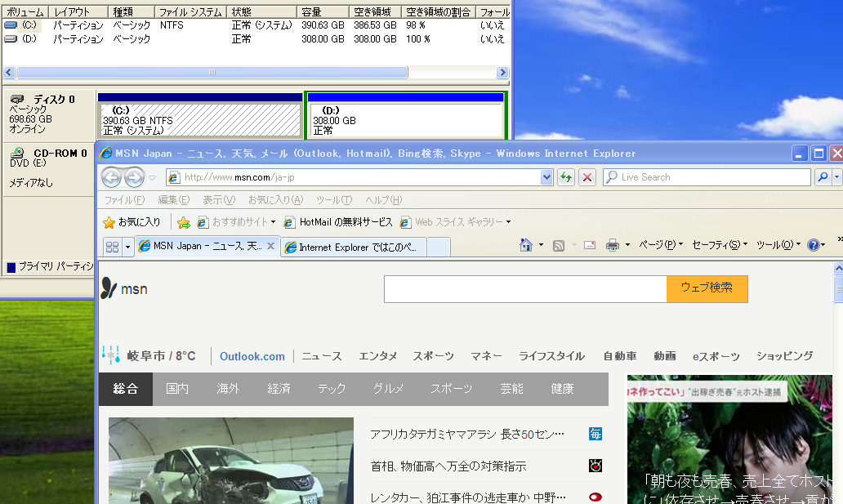Open print options dropdown arrow
843x504 pixels.
[627, 245]
